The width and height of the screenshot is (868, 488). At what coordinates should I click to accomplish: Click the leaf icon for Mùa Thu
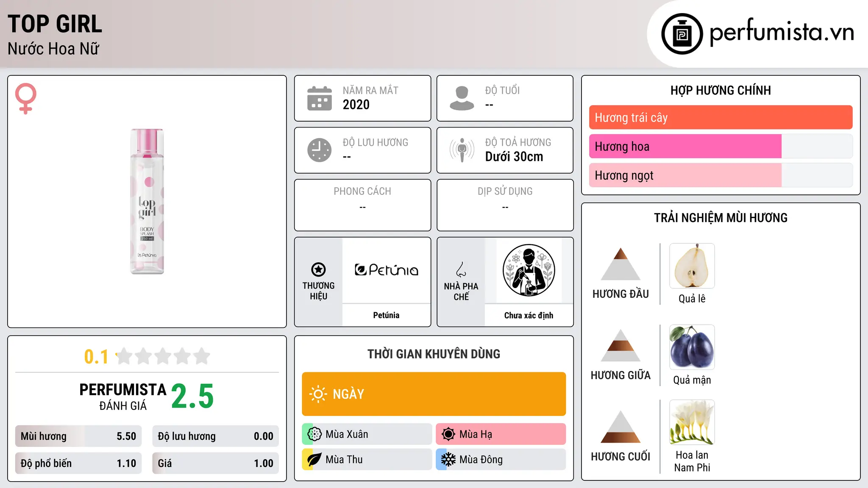(314, 460)
